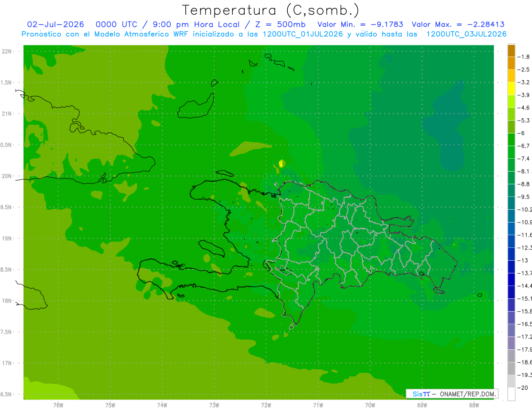The image size is (532, 411).
Task: Click the 'SisTT - ONAMET/REP.DOM.' credit label
Action: [452, 394]
